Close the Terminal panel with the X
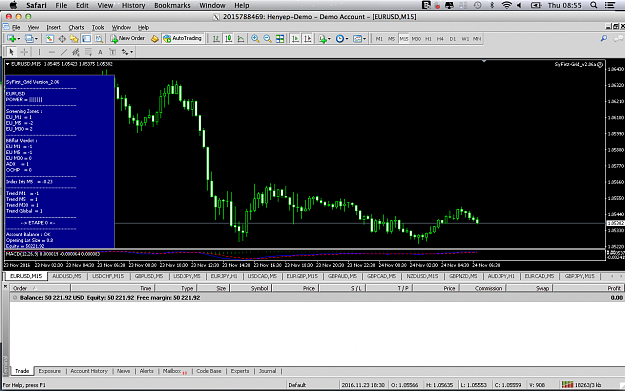This screenshot has width=625, height=391. [5, 286]
